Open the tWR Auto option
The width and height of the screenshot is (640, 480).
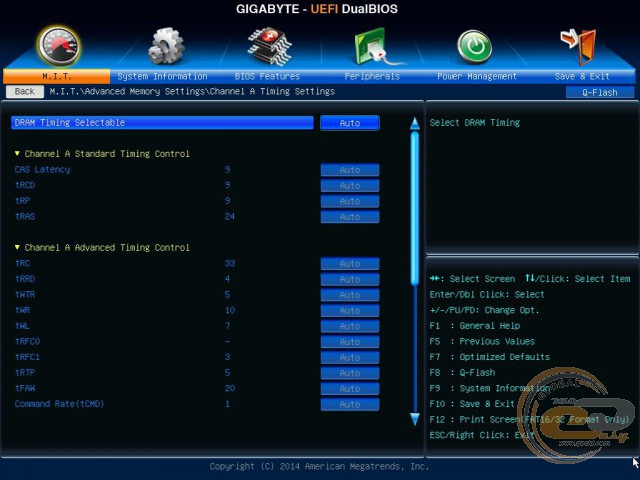point(350,311)
